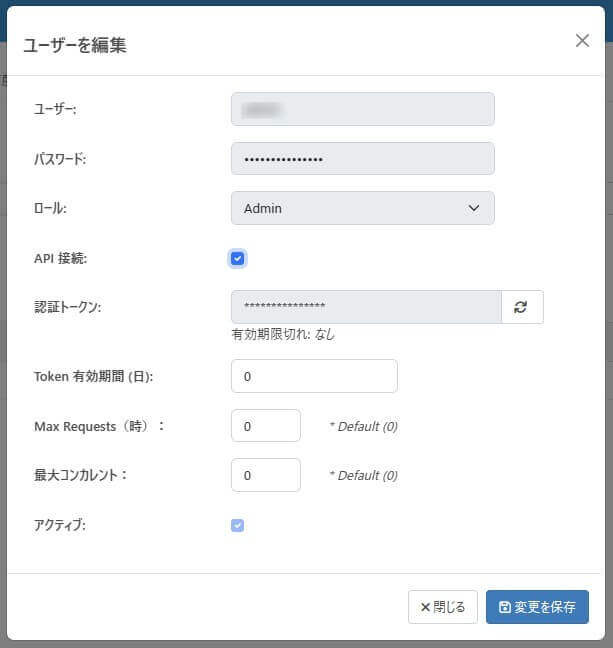This screenshot has height=648, width=613.
Task: Focus the パスワード input field
Action: [362, 159]
